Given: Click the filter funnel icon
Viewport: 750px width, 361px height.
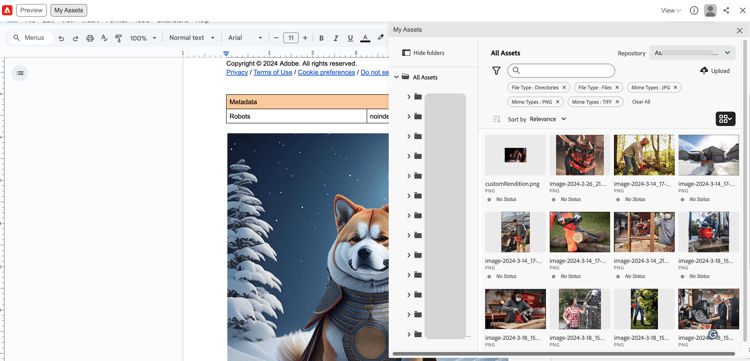Looking at the screenshot, I should (x=496, y=71).
